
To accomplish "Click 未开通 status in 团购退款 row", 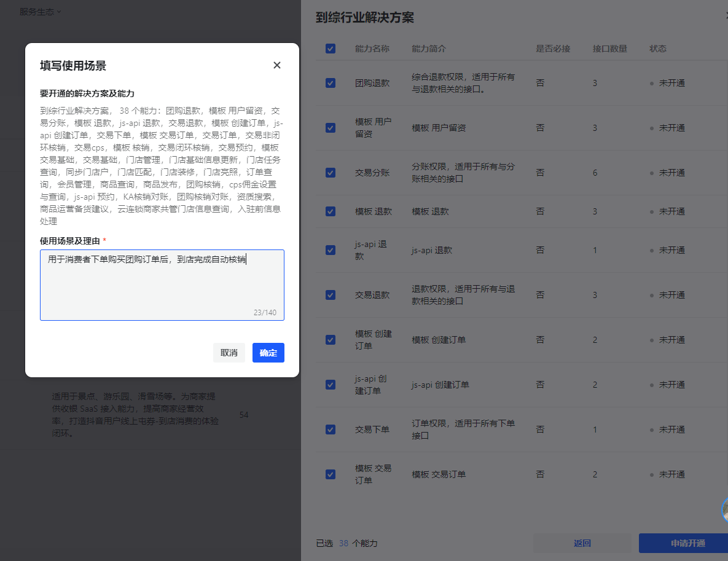I will [672, 83].
